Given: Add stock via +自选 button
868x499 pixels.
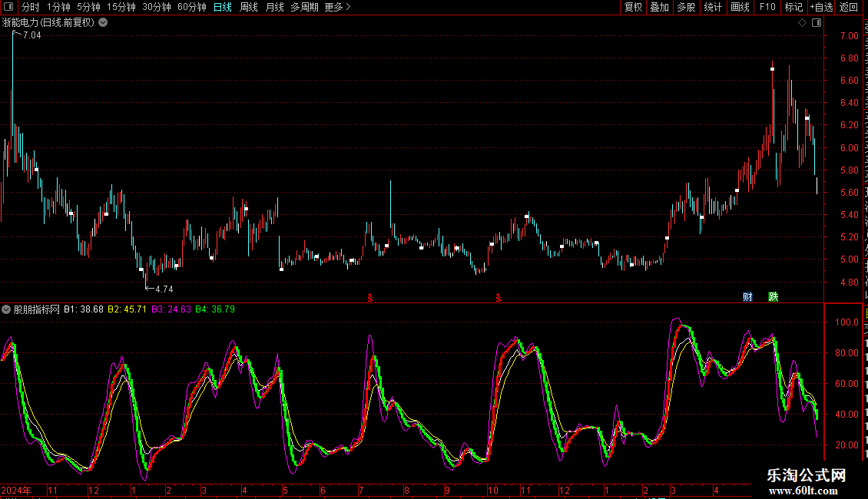Looking at the screenshot, I should click(821, 7).
